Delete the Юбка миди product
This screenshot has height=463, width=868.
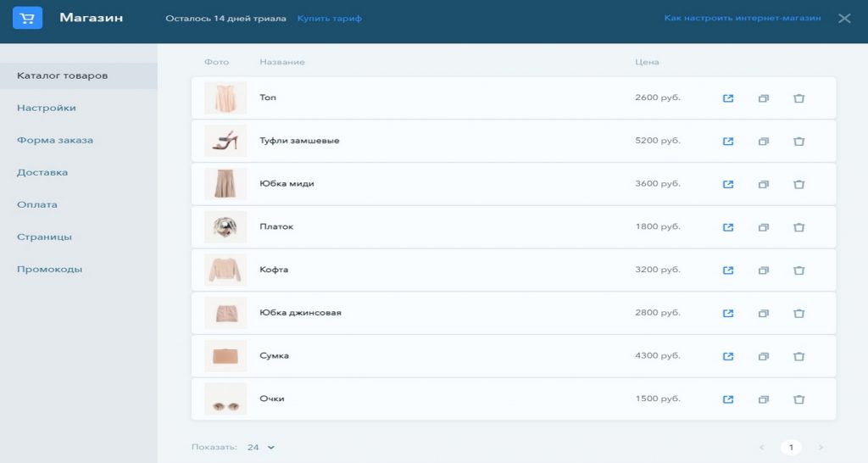798,184
